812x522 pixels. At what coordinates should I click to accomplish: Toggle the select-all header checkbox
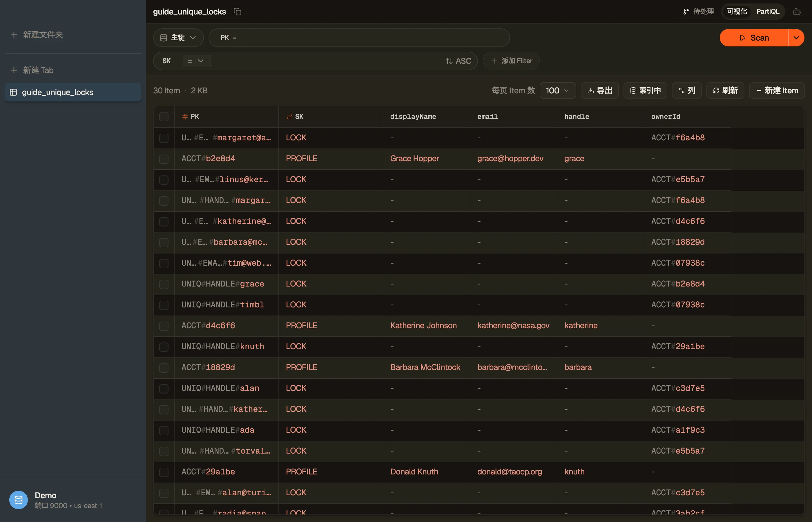pyautogui.click(x=164, y=117)
